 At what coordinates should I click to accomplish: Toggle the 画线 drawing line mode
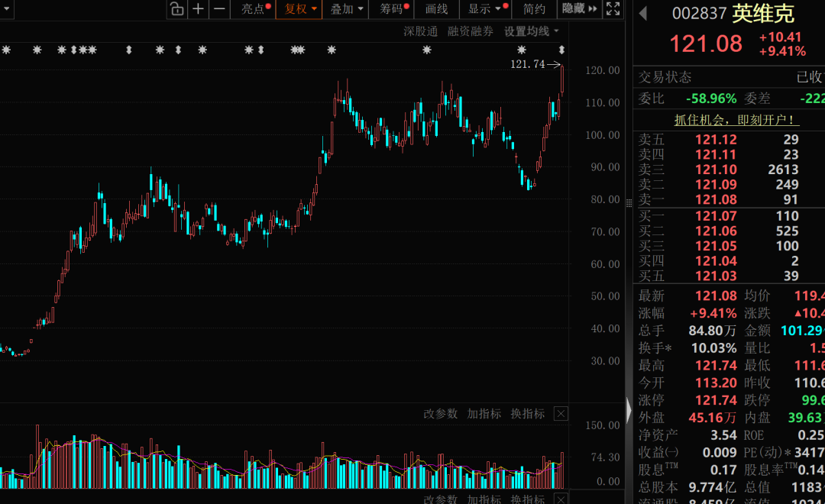(x=436, y=9)
